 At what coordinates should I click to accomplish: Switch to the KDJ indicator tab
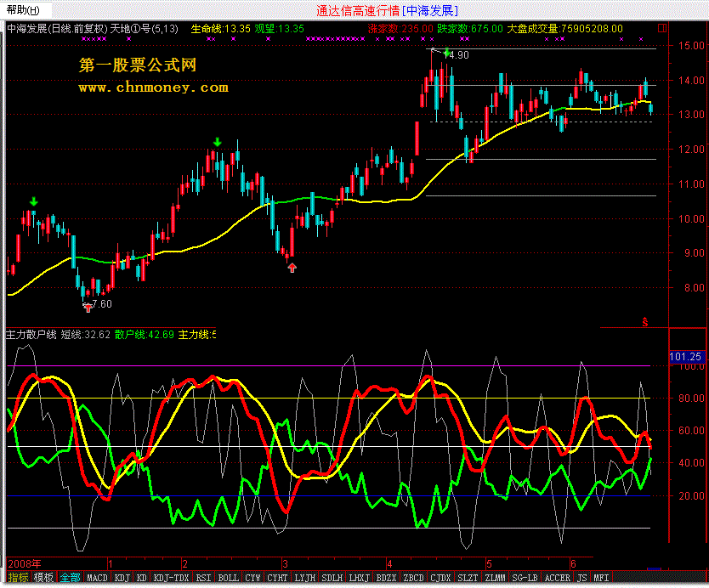tap(122, 578)
